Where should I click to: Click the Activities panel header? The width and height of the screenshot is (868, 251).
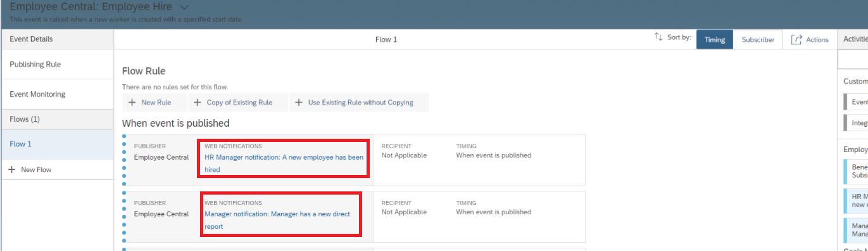pyautogui.click(x=853, y=39)
